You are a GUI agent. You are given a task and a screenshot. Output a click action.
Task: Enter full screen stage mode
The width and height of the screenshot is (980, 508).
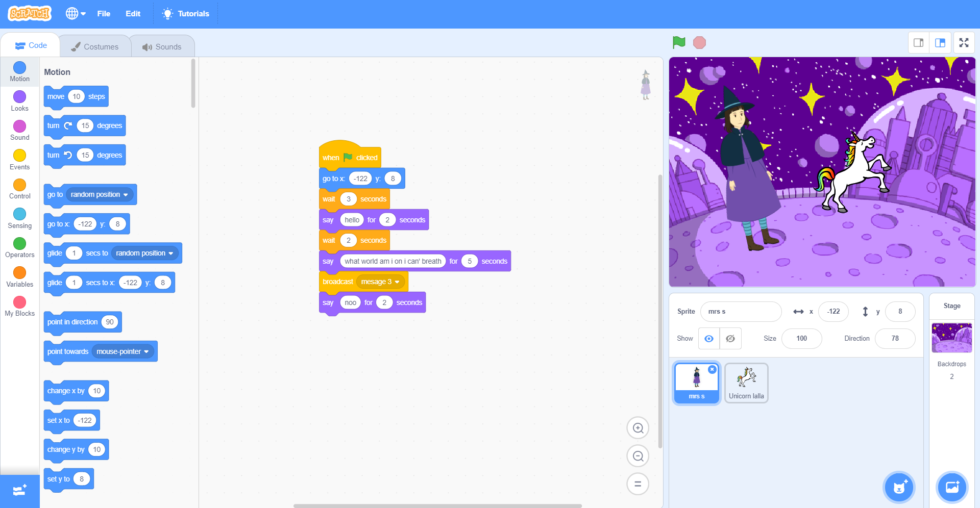point(964,43)
